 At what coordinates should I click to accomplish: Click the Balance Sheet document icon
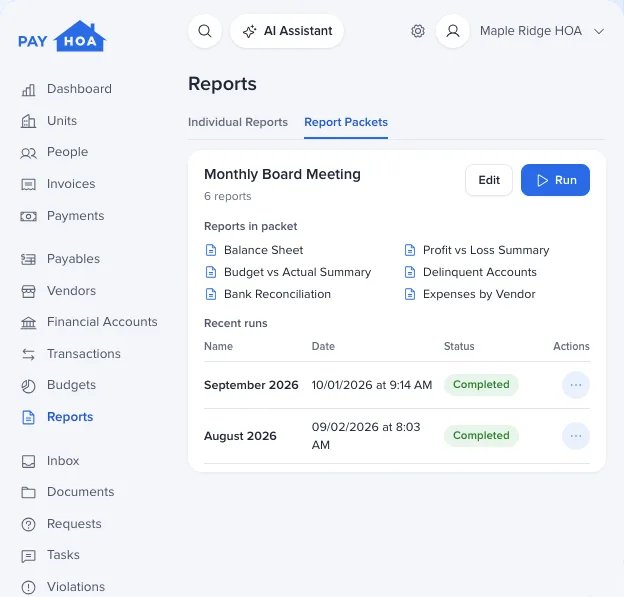pyautogui.click(x=211, y=250)
